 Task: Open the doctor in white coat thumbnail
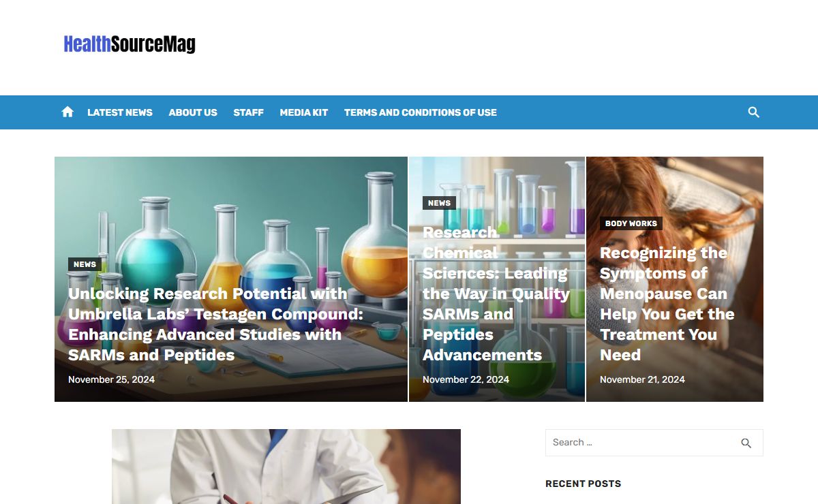pyautogui.click(x=286, y=467)
